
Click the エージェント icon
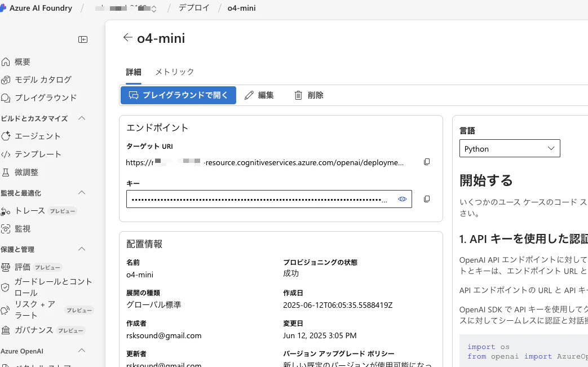tap(6, 136)
